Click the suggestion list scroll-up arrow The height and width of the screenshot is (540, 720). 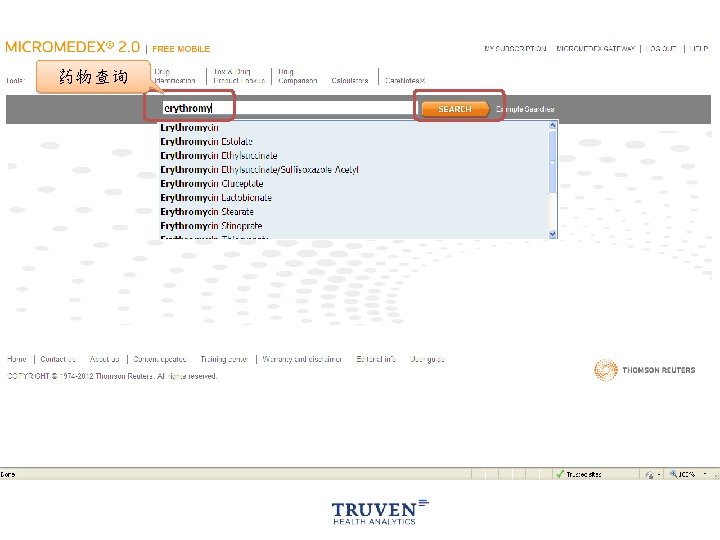[x=553, y=125]
